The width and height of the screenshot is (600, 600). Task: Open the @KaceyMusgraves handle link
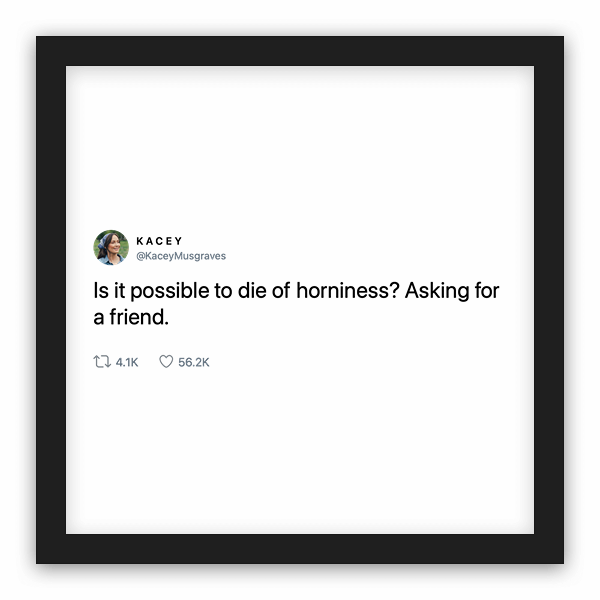click(180, 255)
